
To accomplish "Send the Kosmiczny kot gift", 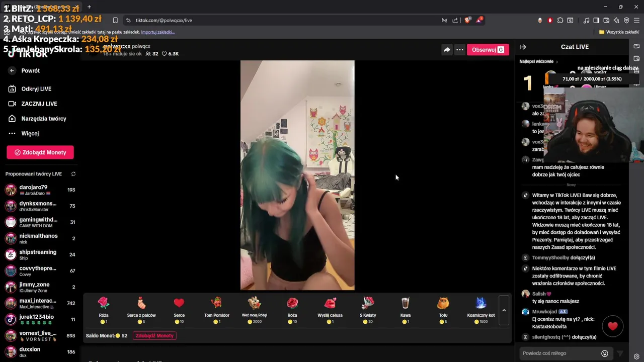I will pyautogui.click(x=481, y=310).
